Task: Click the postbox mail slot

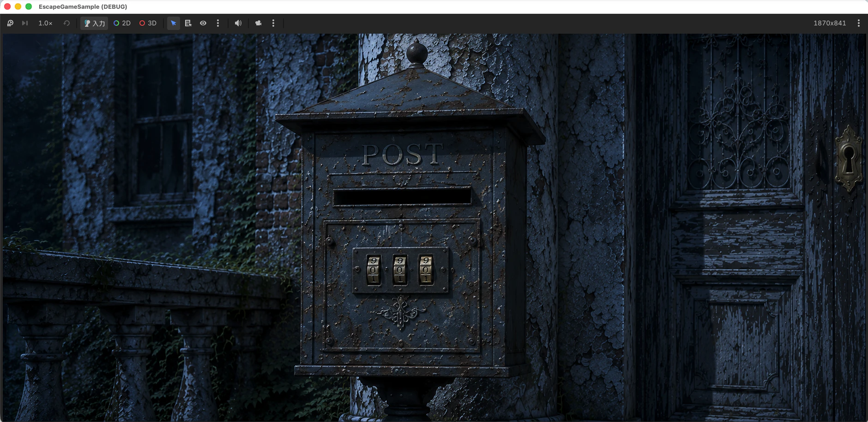Action: pyautogui.click(x=402, y=196)
